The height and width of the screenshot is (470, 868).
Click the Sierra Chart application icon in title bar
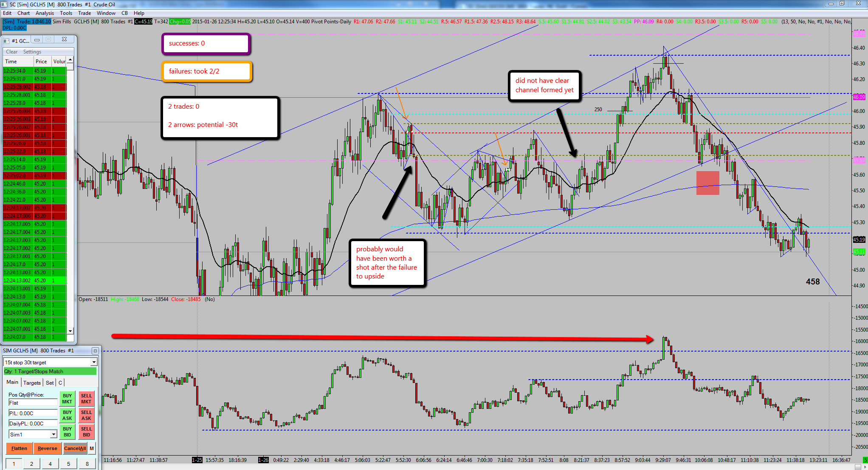coord(4,4)
